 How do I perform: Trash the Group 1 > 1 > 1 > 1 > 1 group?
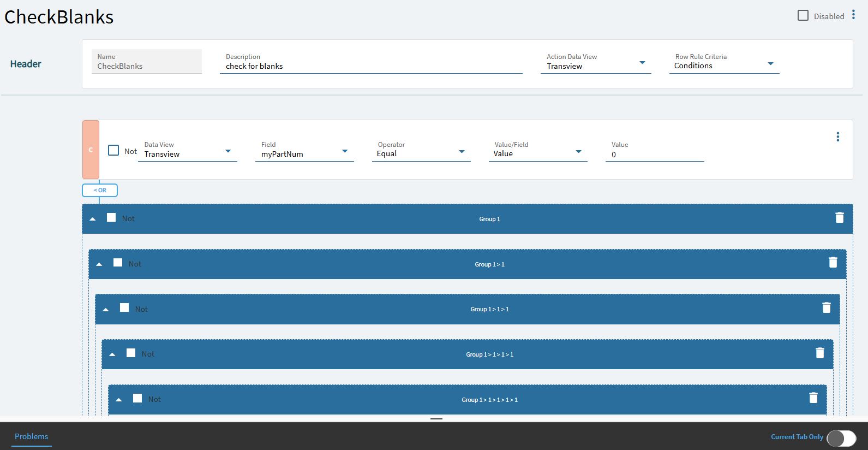tap(813, 398)
